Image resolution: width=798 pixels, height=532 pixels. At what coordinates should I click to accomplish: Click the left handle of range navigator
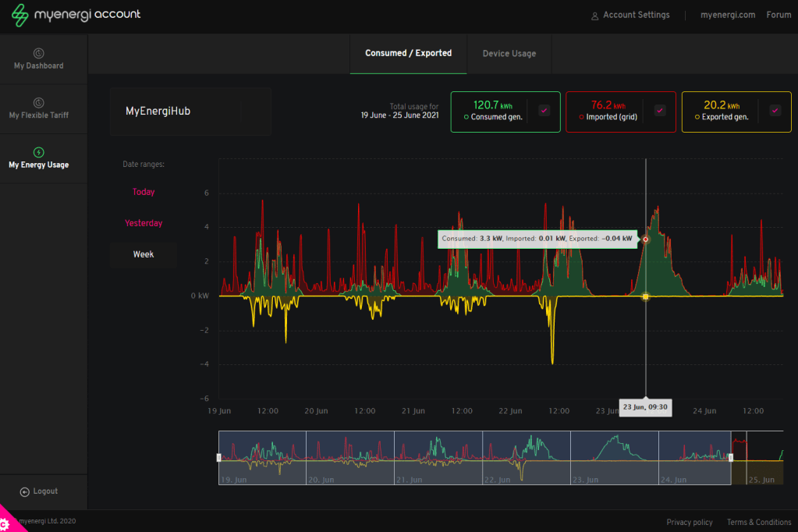coord(219,458)
